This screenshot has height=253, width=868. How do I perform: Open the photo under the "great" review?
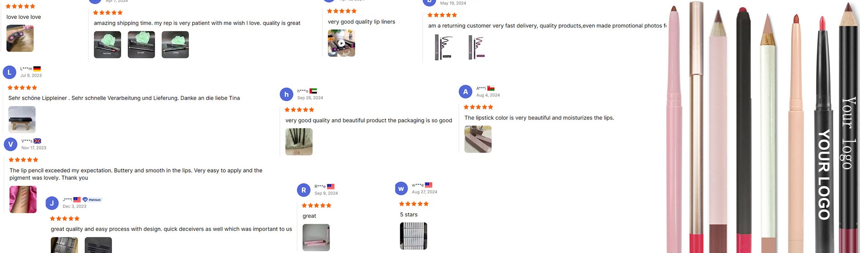[x=316, y=237]
